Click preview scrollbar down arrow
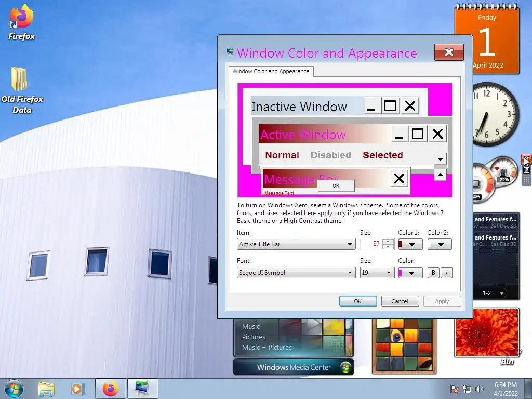Viewport: 532px width, 399px height. [440, 159]
